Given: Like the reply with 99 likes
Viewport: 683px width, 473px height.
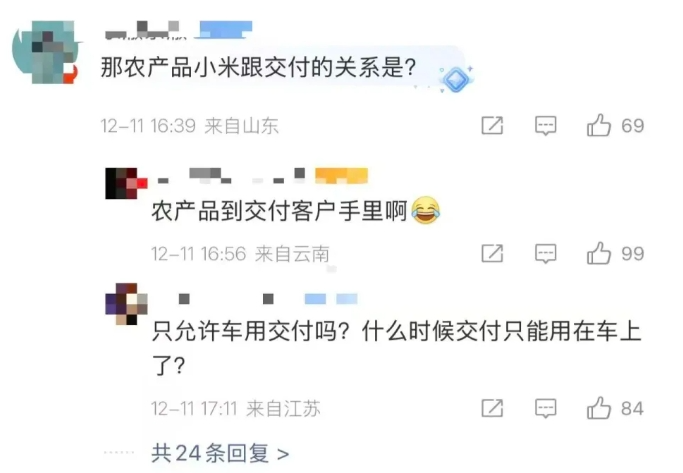Looking at the screenshot, I should 599,253.
